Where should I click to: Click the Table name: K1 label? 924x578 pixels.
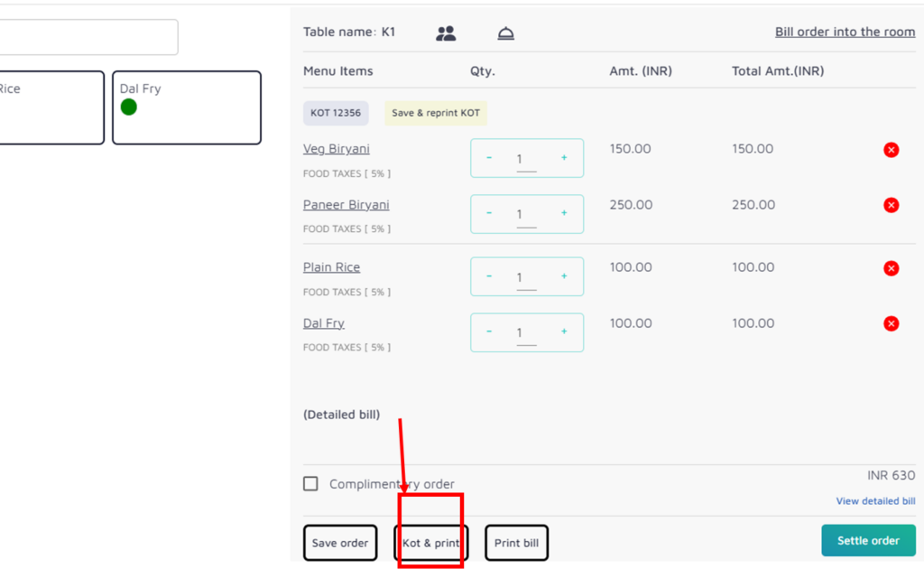(349, 32)
